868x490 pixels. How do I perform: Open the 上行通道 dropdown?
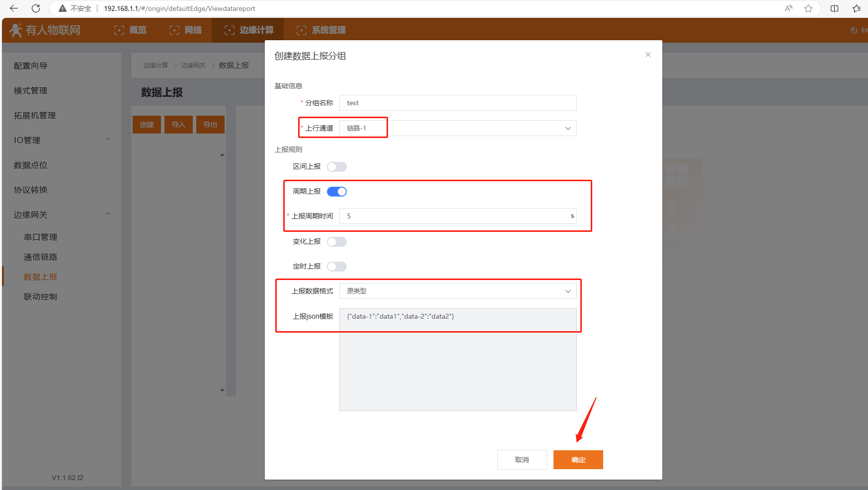point(457,128)
